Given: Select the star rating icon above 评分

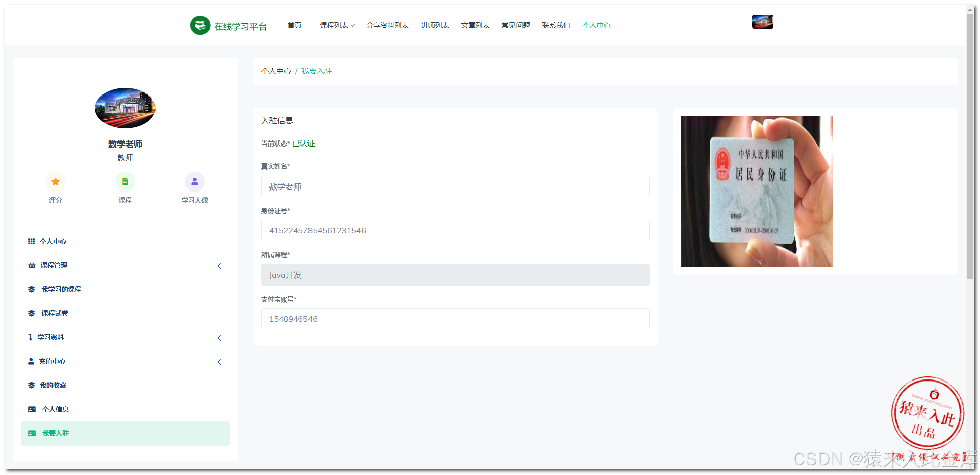Looking at the screenshot, I should pos(56,181).
